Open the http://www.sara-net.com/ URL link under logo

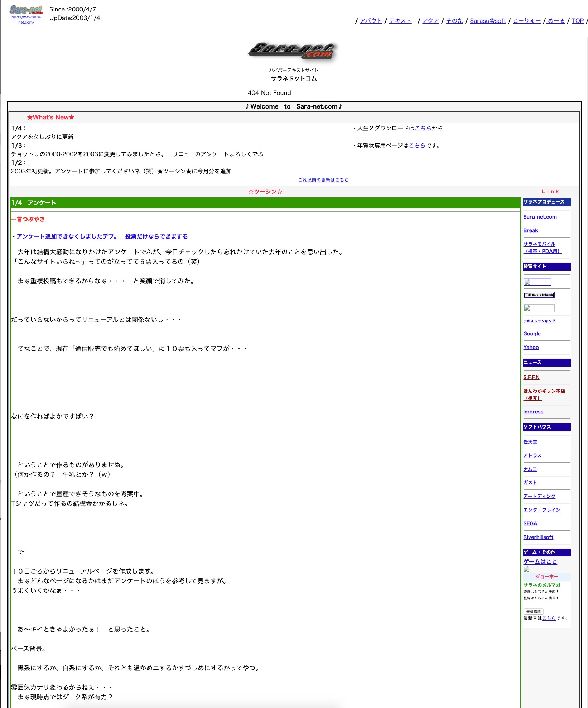pyautogui.click(x=26, y=19)
